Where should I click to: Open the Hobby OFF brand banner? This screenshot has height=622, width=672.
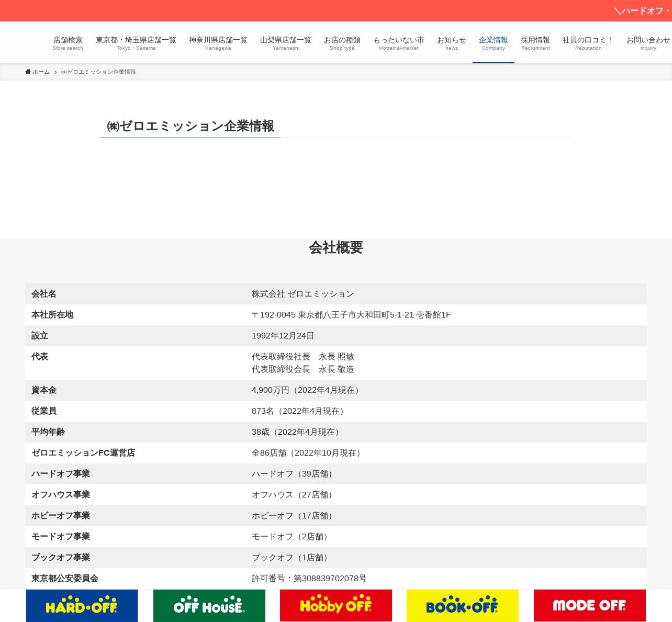(x=336, y=606)
